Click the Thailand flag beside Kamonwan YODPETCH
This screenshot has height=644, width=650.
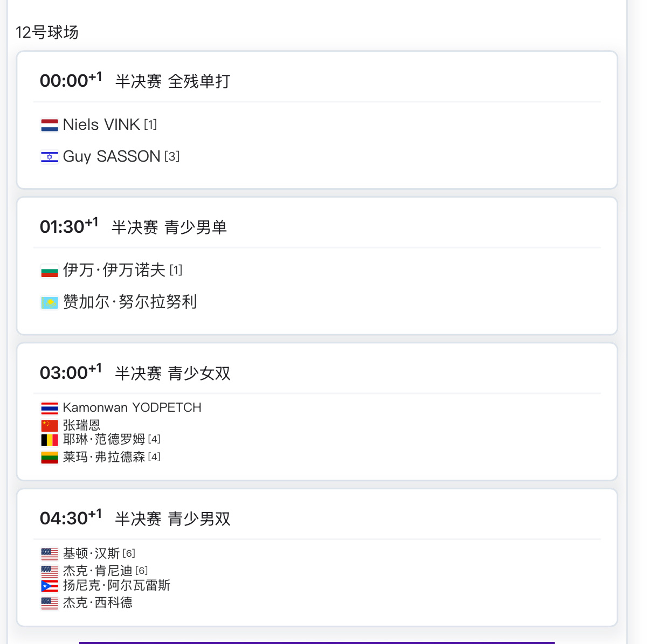(x=50, y=408)
